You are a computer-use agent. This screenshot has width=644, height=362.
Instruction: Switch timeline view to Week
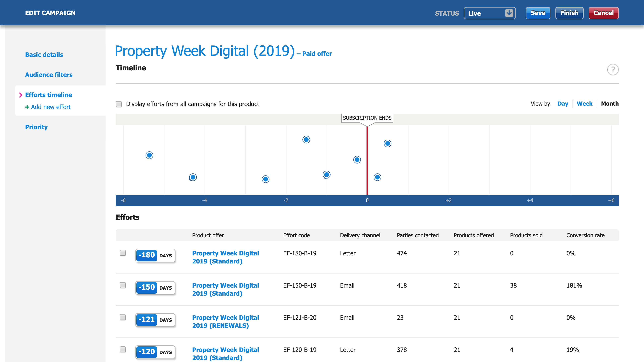pyautogui.click(x=584, y=104)
